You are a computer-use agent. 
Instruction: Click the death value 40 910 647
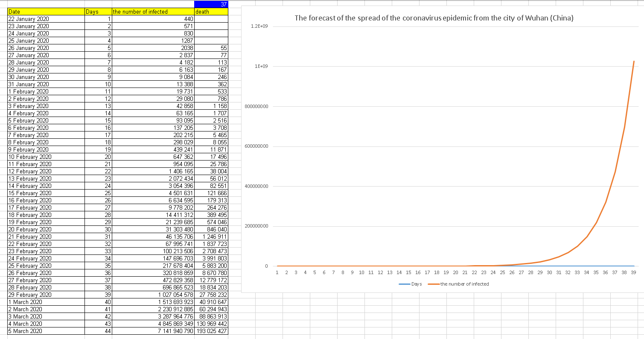tap(211, 302)
